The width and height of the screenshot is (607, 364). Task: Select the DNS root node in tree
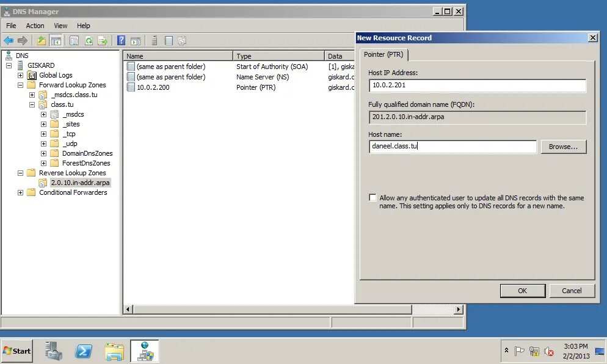tap(22, 56)
